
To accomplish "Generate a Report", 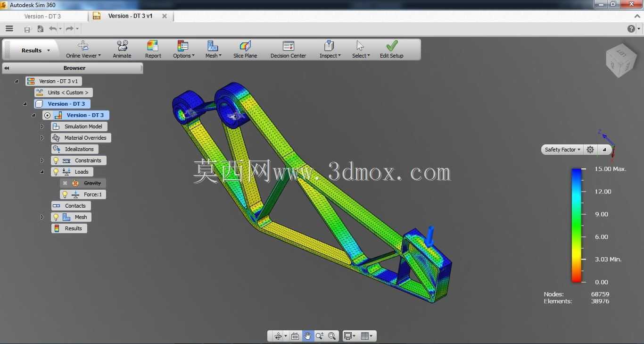I will click(153, 50).
